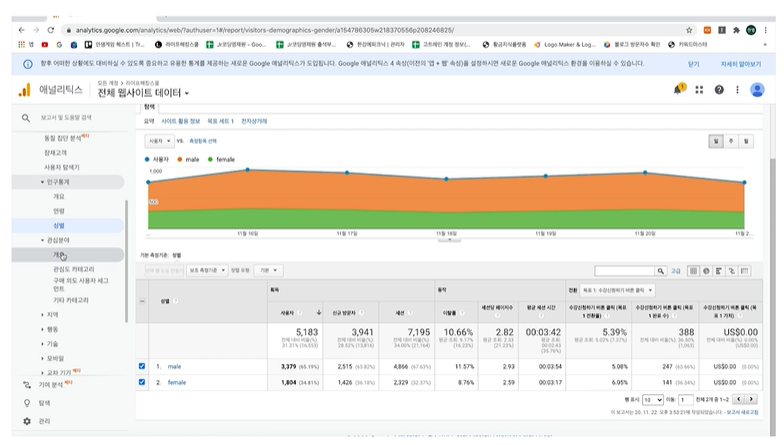Open the Chrome three-dot menu
The image size is (784, 445).
coord(766,30)
